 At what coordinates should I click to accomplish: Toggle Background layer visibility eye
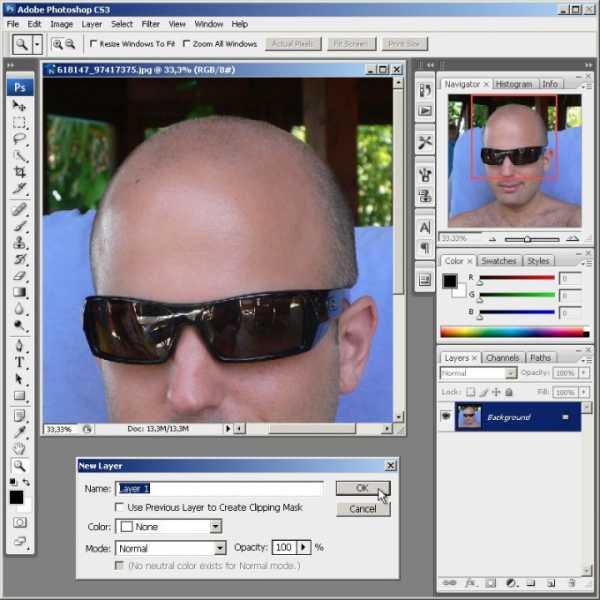point(446,416)
